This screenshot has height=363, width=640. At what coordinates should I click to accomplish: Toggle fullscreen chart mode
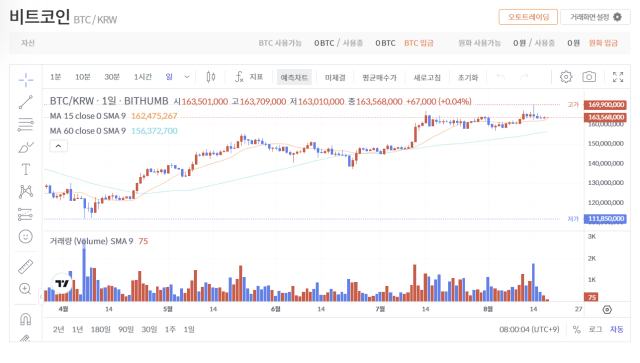pos(618,77)
